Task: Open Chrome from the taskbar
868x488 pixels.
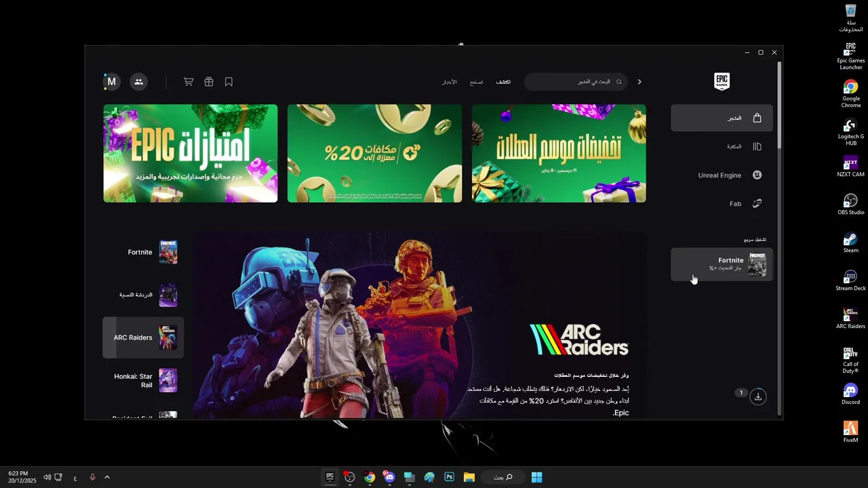Action: coord(370,477)
